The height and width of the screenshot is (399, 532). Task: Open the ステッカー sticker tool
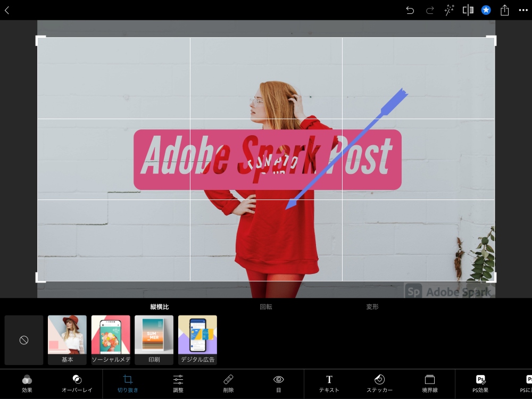coord(379,384)
